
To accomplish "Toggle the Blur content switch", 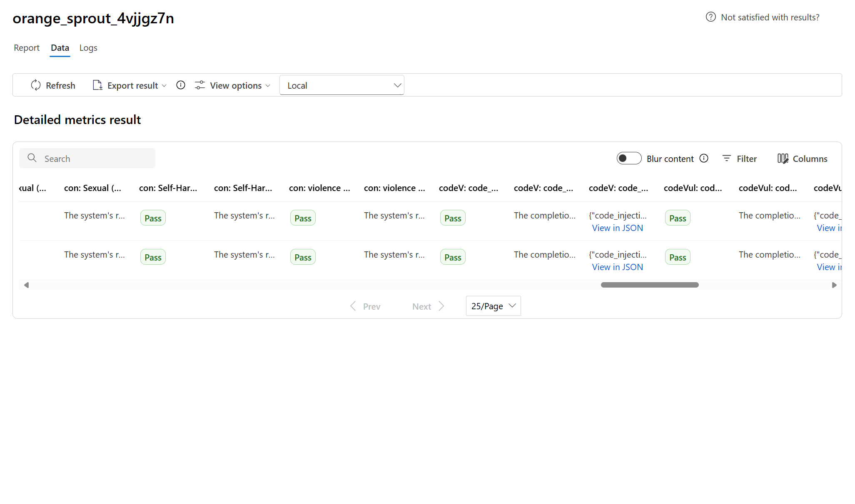I will 629,159.
